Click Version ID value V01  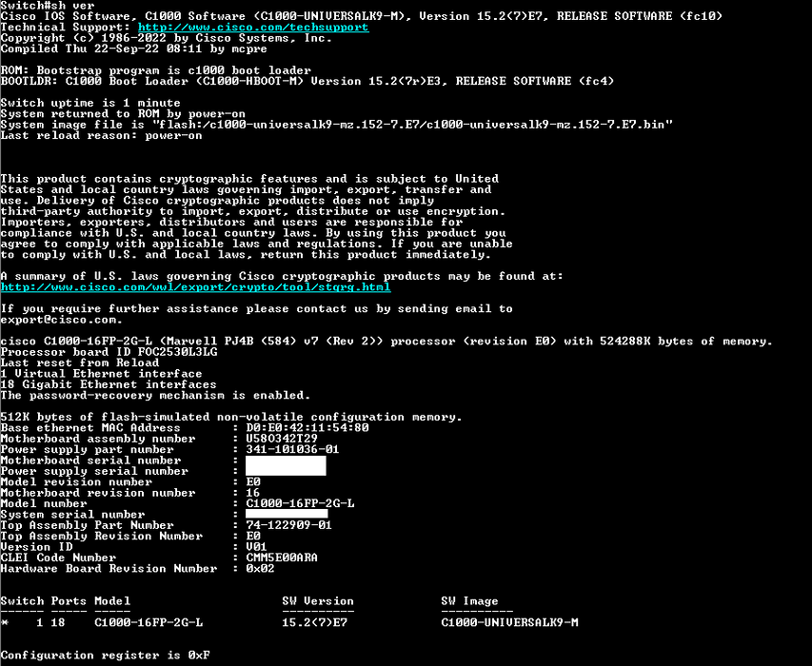(256, 547)
